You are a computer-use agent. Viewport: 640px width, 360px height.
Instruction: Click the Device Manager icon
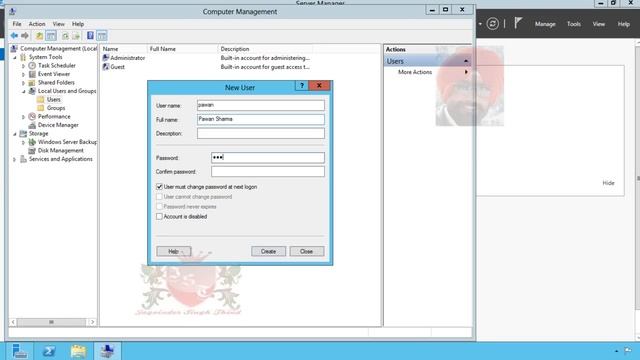[32, 125]
